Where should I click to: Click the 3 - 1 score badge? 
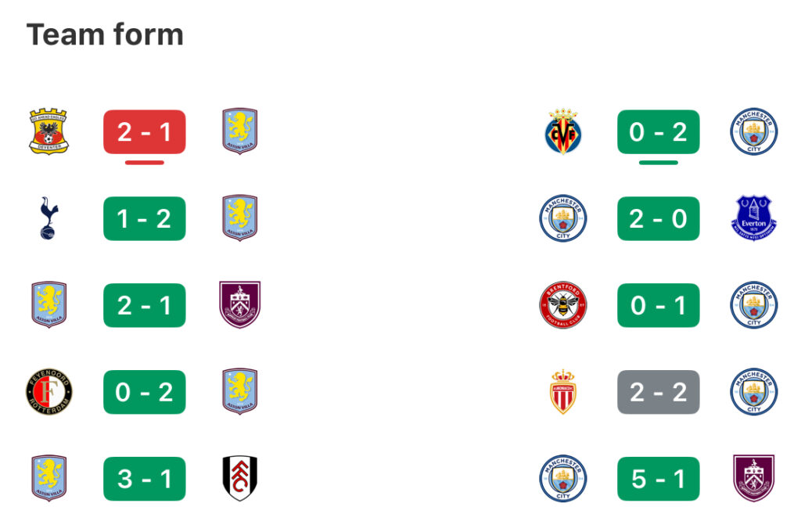145,478
